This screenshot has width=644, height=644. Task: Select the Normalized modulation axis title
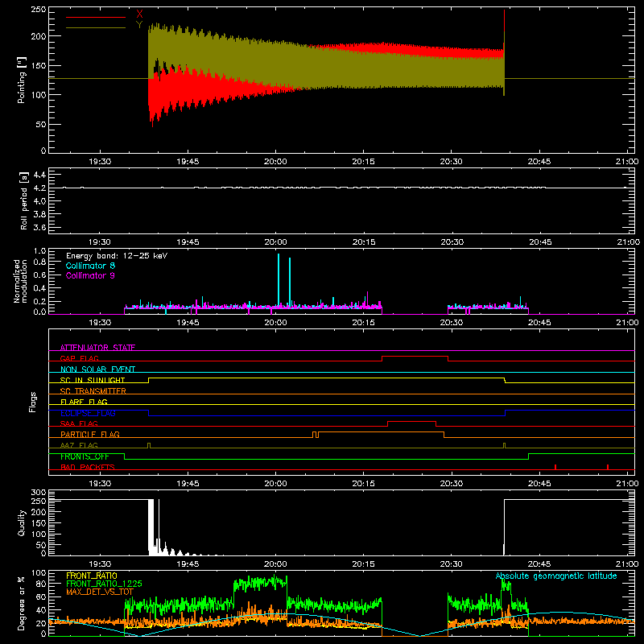20,281
